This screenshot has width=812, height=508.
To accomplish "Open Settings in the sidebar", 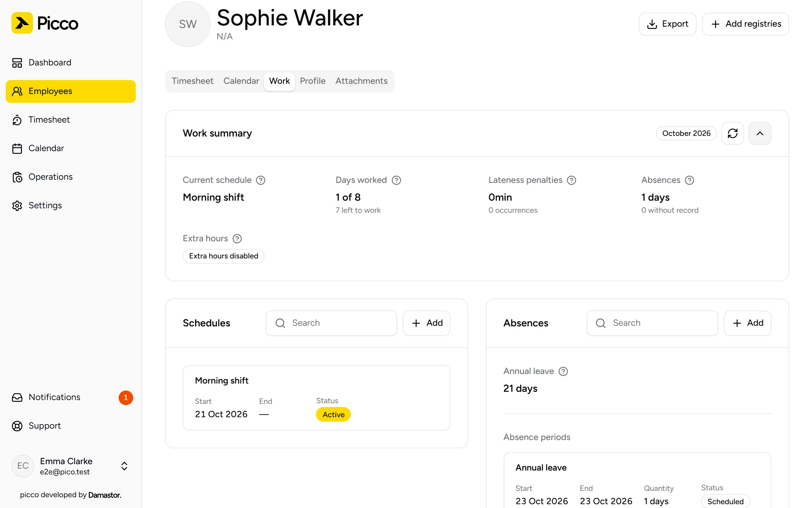I will pyautogui.click(x=70, y=205).
